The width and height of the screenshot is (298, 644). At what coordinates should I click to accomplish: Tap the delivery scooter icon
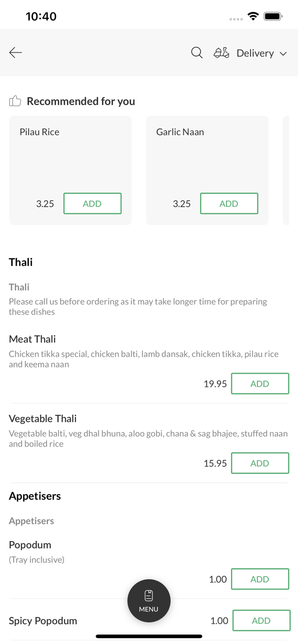221,52
